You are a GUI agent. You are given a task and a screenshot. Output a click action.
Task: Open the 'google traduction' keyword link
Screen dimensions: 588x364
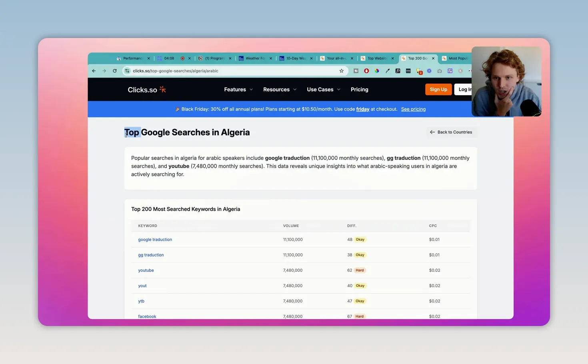point(155,240)
